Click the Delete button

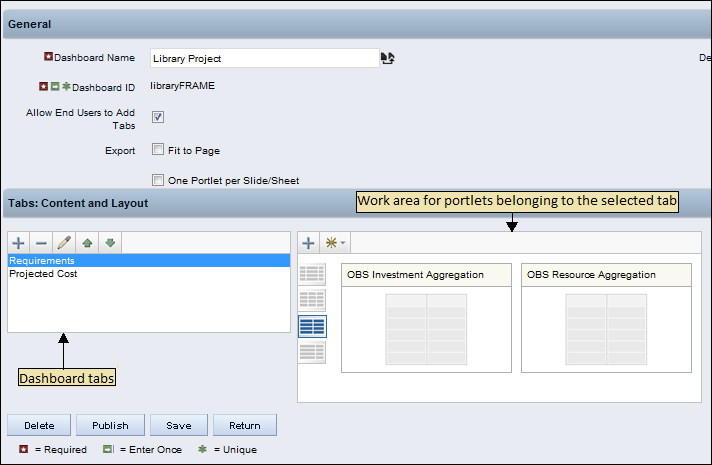pyautogui.click(x=39, y=425)
